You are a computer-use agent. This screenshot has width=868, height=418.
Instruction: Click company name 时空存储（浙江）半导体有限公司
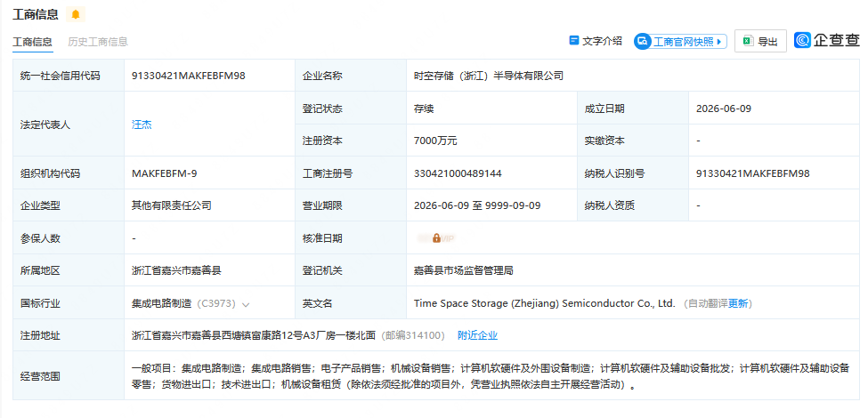pyautogui.click(x=489, y=76)
